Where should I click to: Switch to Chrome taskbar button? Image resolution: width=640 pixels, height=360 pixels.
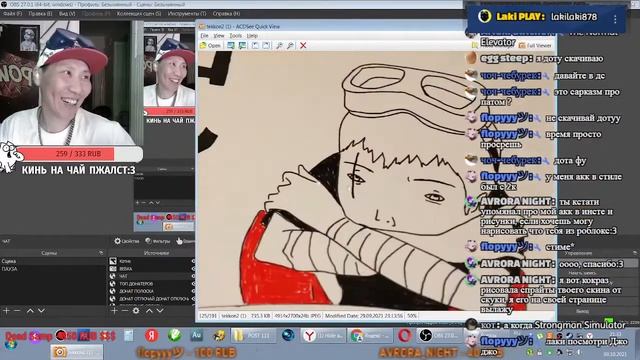(x=371, y=336)
